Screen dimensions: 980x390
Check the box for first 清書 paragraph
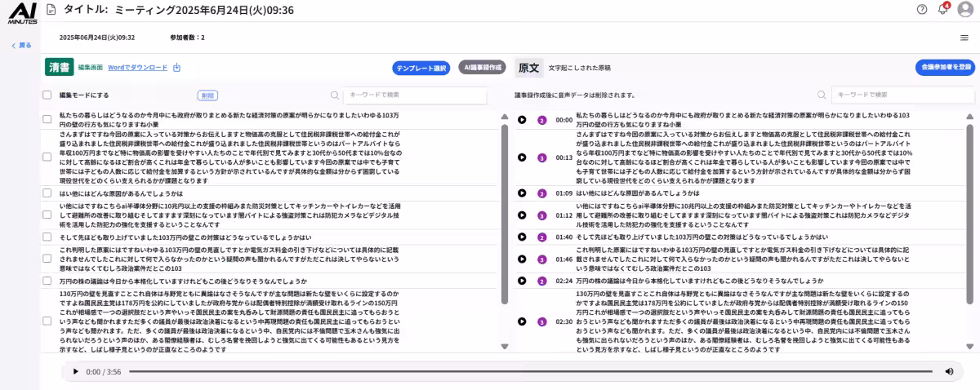tap(47, 120)
